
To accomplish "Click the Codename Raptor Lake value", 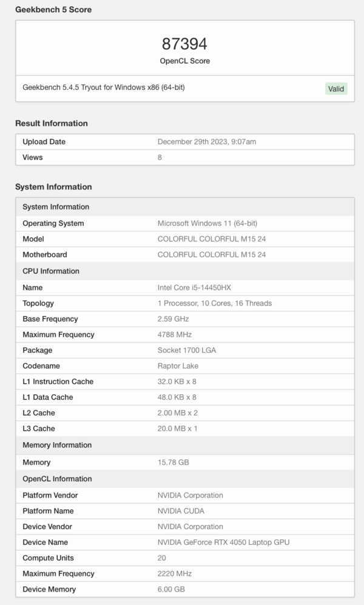I will pyautogui.click(x=178, y=366).
